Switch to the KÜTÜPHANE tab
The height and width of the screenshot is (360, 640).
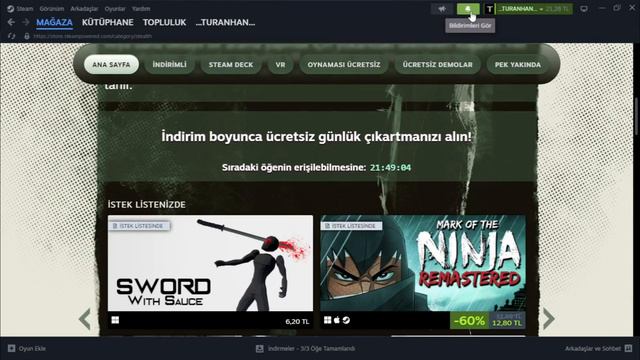click(x=108, y=22)
